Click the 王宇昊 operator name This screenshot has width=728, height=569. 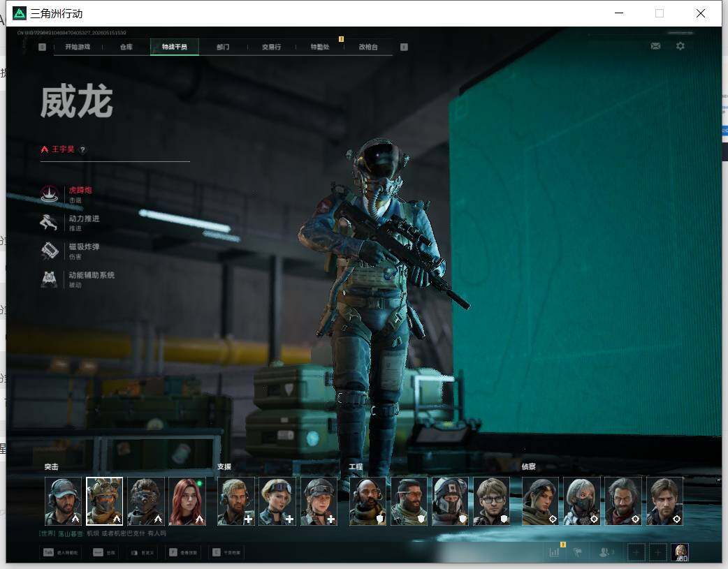(x=63, y=149)
